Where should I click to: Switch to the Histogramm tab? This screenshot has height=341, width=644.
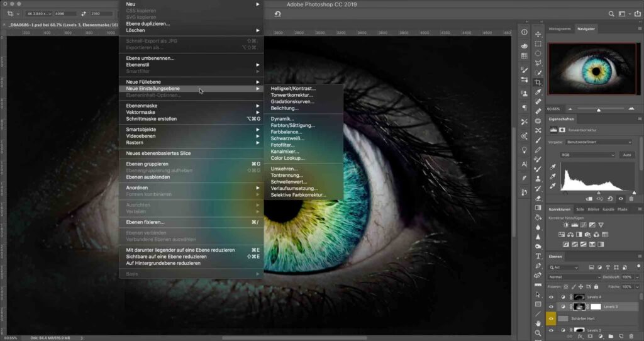[560, 29]
